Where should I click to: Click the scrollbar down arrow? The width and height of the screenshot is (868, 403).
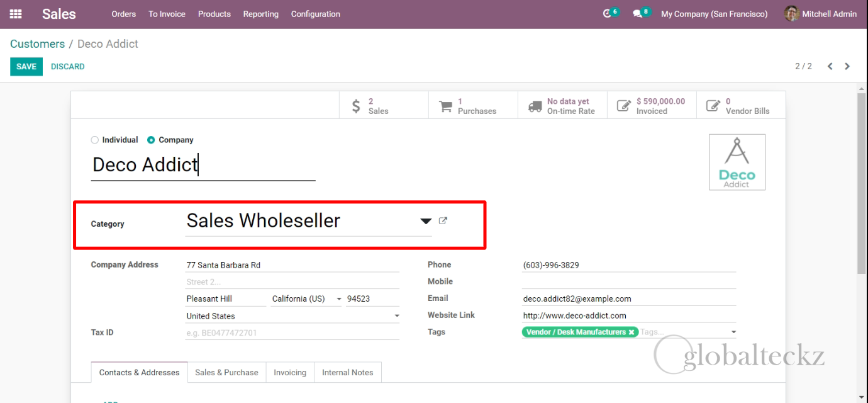point(862,397)
